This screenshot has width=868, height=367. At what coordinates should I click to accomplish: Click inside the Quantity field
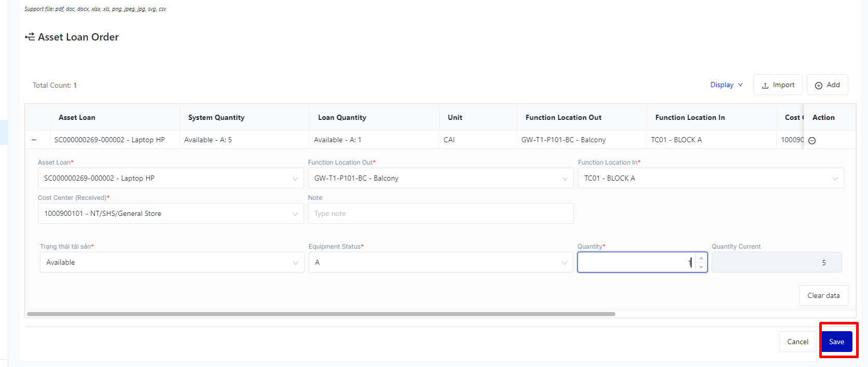636,262
